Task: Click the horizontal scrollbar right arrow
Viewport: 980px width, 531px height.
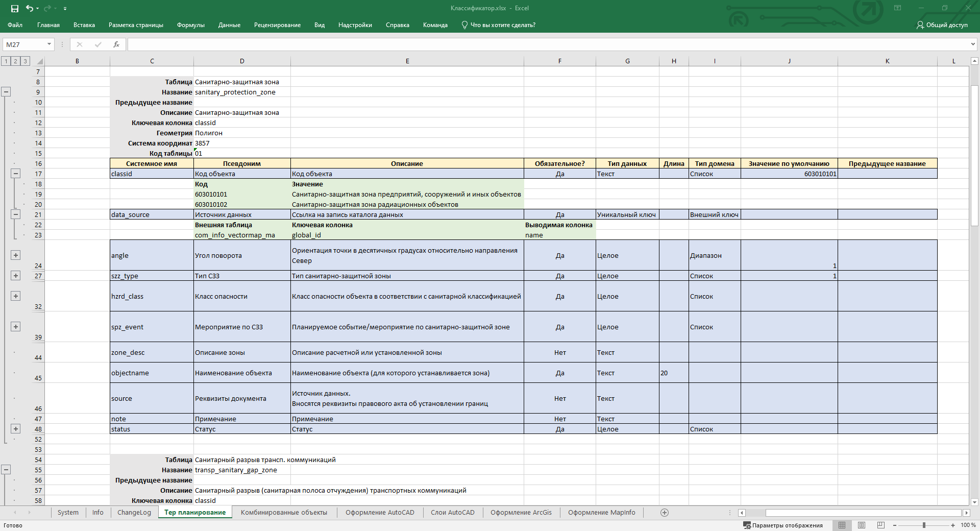Action: 966,513
